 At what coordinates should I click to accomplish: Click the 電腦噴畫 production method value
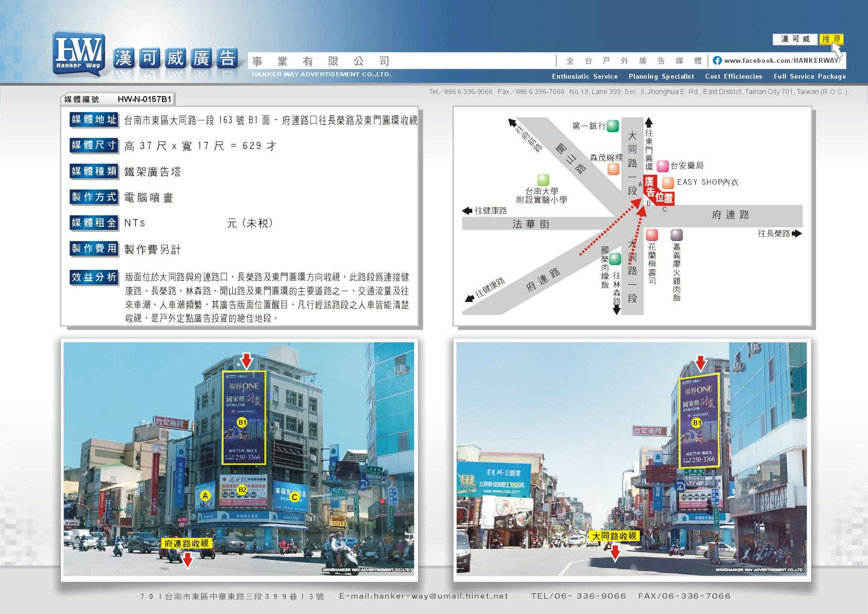(149, 198)
